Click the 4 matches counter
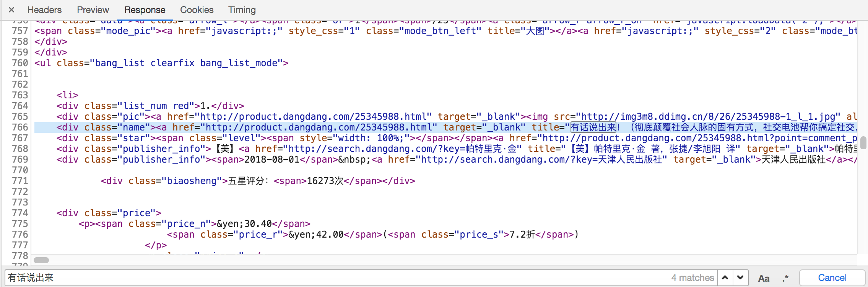Viewport: 868px width, 287px height. pyautogui.click(x=692, y=278)
